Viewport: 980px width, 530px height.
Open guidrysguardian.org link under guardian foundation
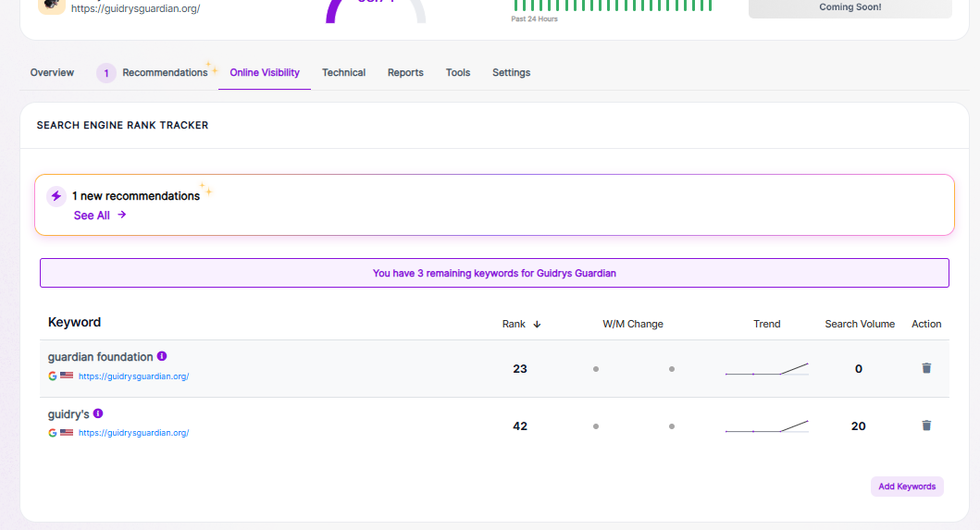(x=134, y=376)
